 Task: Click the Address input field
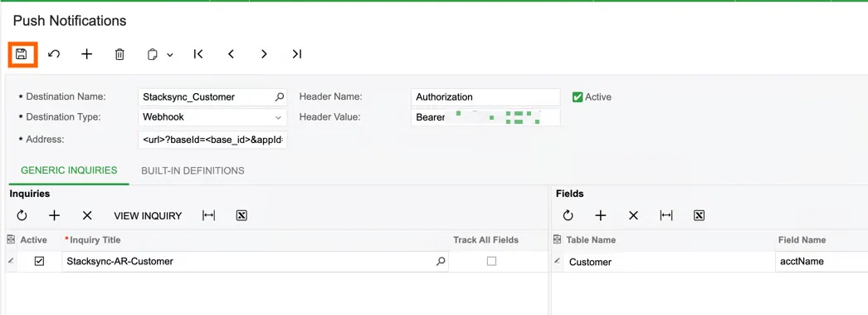click(x=212, y=139)
